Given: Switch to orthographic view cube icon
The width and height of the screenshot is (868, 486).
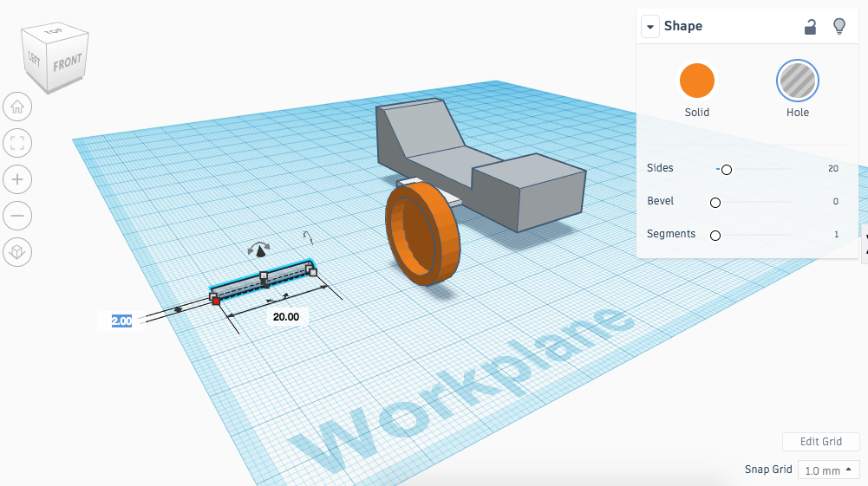Looking at the screenshot, I should 17,252.
